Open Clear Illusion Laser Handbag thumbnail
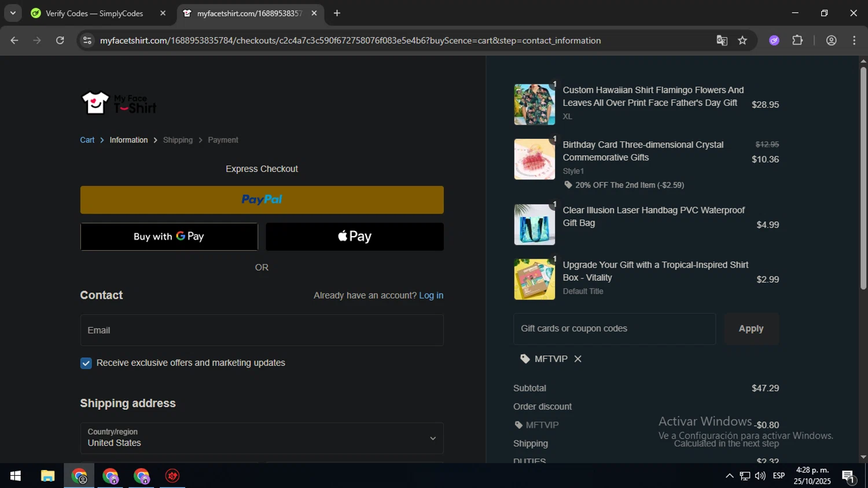Viewport: 868px width, 488px height. pyautogui.click(x=534, y=225)
